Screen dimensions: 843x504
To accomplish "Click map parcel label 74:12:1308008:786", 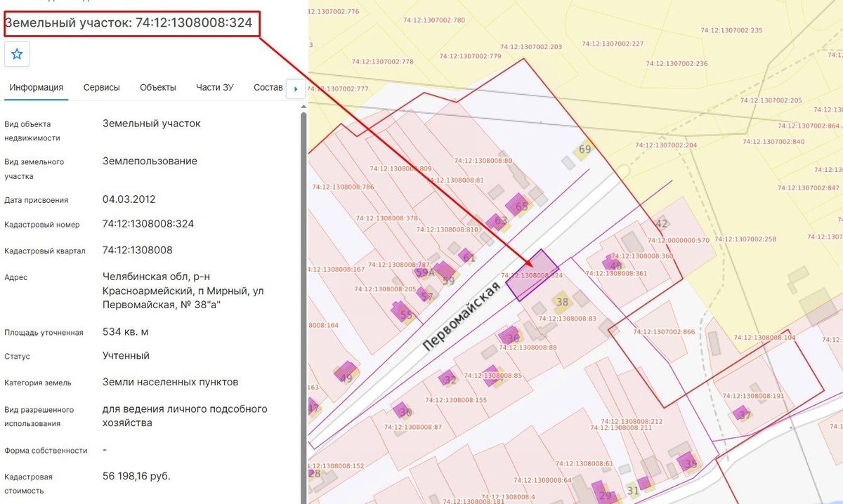I will (343, 187).
